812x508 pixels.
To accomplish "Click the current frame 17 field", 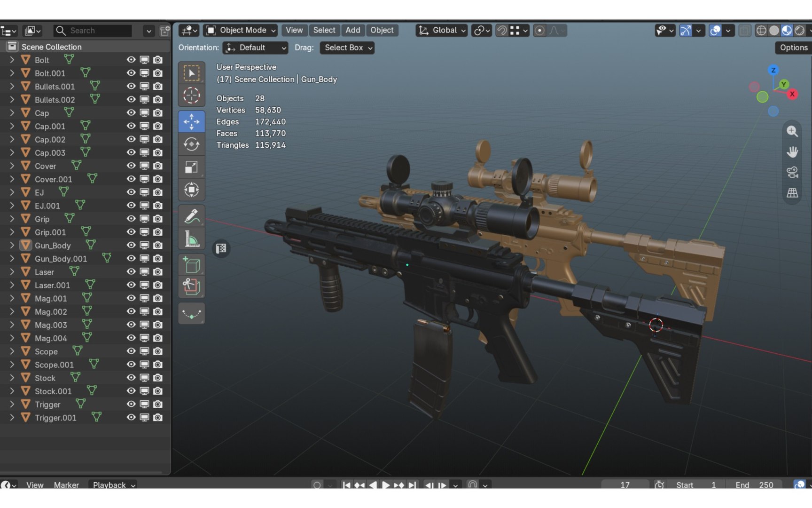I will pos(625,484).
